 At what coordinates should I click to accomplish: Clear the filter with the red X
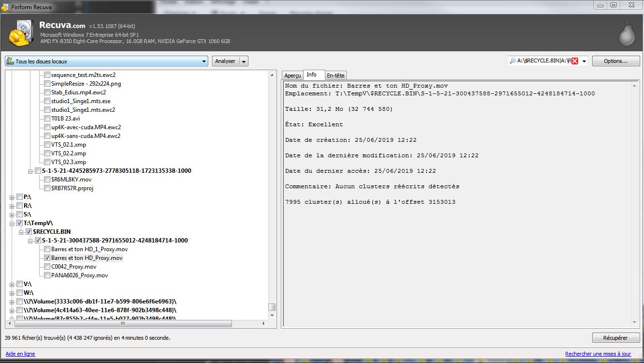tap(575, 61)
